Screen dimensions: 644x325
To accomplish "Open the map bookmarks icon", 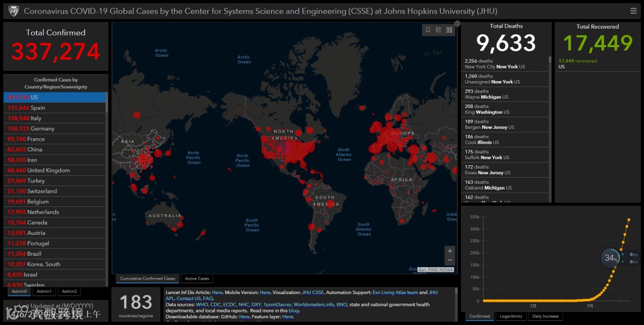I will point(428,30).
